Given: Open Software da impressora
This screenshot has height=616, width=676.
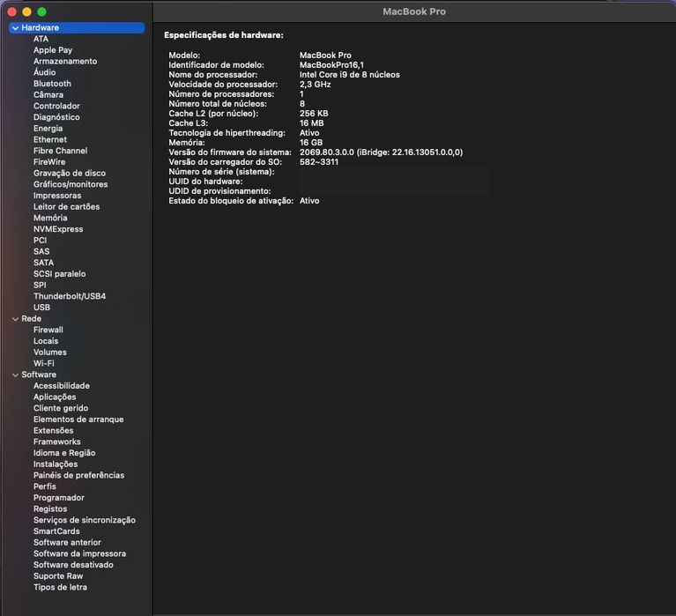Looking at the screenshot, I should 79,554.
